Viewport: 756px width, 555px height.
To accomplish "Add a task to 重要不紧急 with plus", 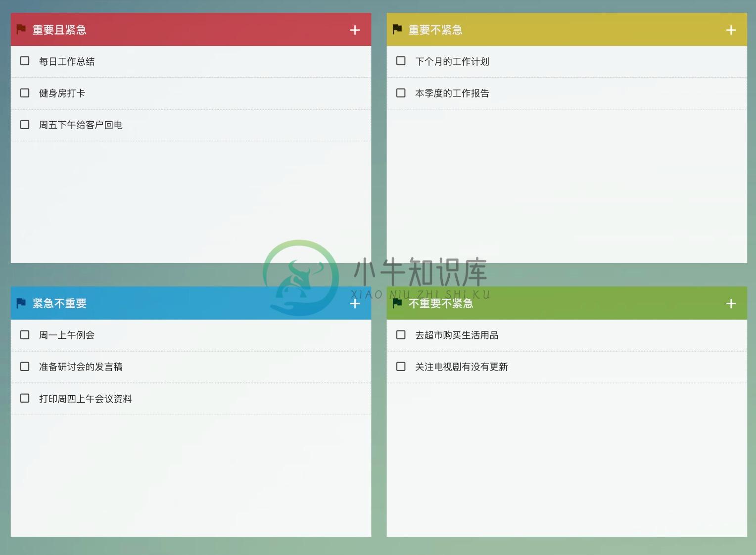I will [731, 30].
